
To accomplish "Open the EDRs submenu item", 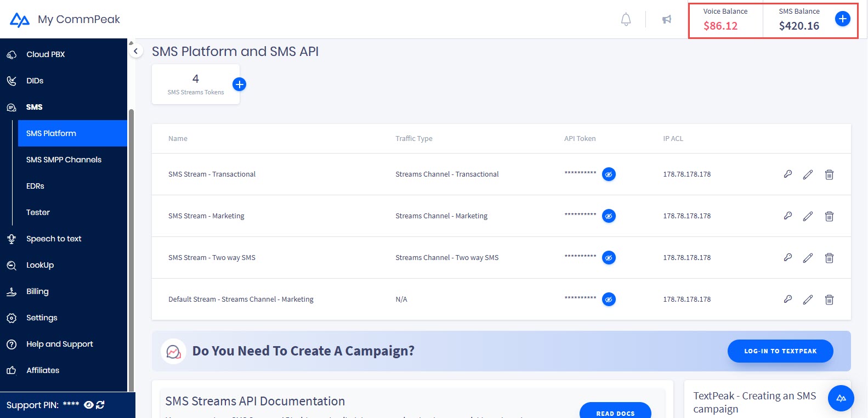I will click(x=35, y=186).
